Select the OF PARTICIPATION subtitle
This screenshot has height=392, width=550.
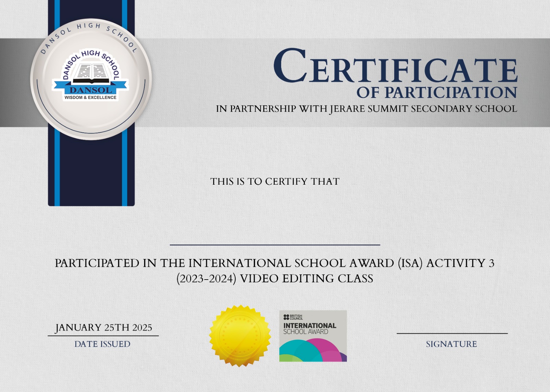point(437,92)
